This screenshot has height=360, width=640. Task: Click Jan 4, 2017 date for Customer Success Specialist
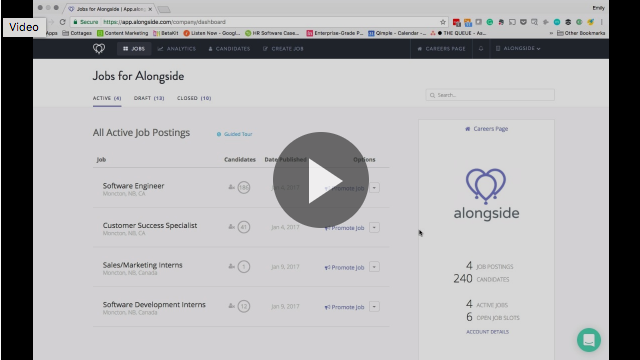pos(285,227)
